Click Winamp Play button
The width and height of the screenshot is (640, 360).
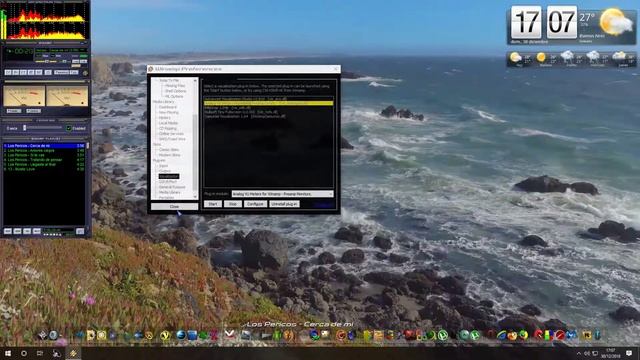click(x=16, y=72)
